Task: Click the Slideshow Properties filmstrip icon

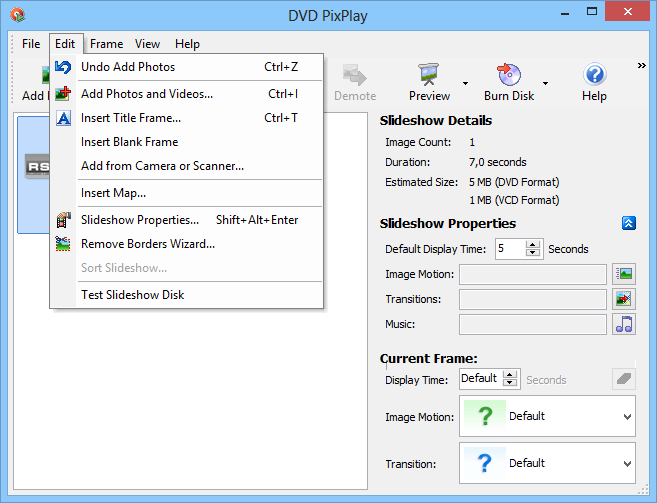Action: pos(63,220)
